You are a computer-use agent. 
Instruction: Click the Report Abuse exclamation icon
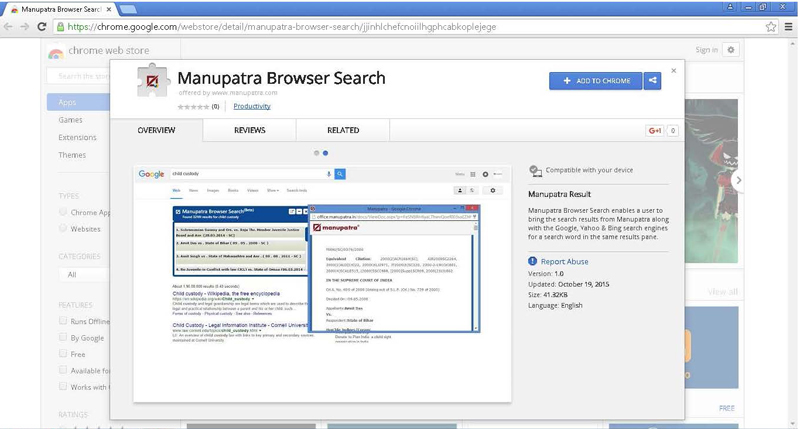tap(533, 261)
